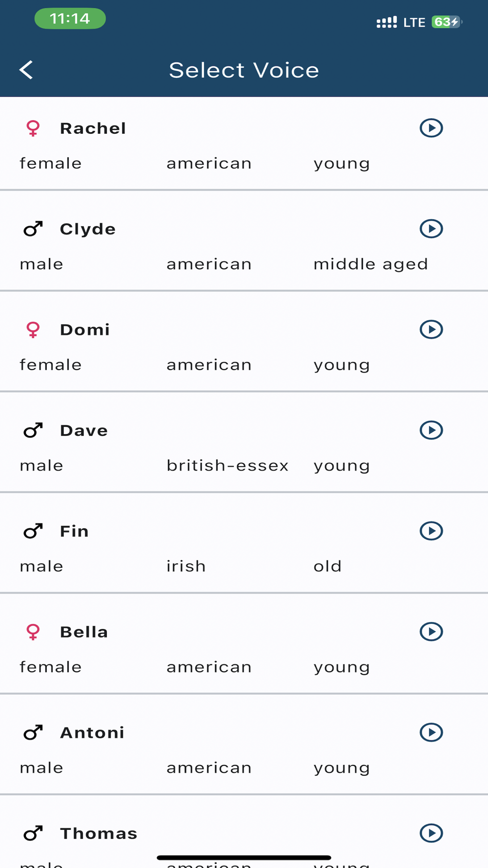Preview Fin's irish voice
This screenshot has height=868, width=488.
(431, 531)
